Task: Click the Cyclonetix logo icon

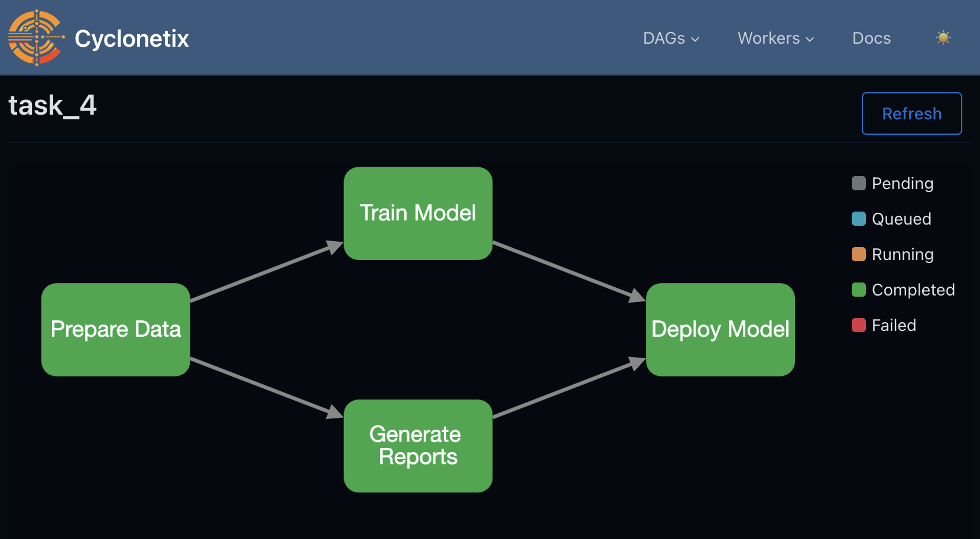Action: pyautogui.click(x=35, y=38)
